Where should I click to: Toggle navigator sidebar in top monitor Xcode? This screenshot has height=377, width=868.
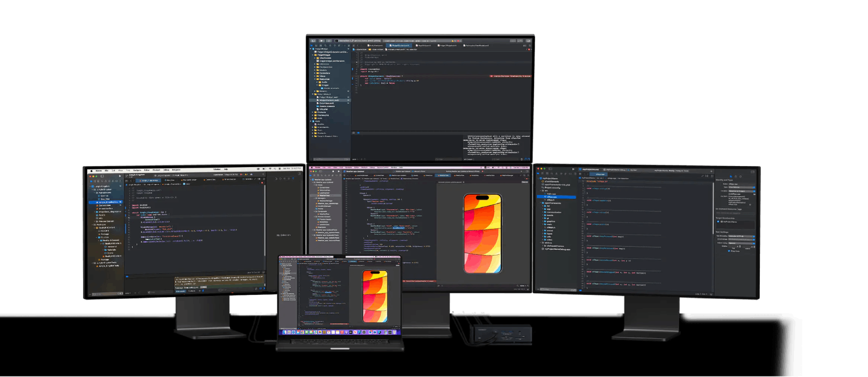(x=313, y=41)
